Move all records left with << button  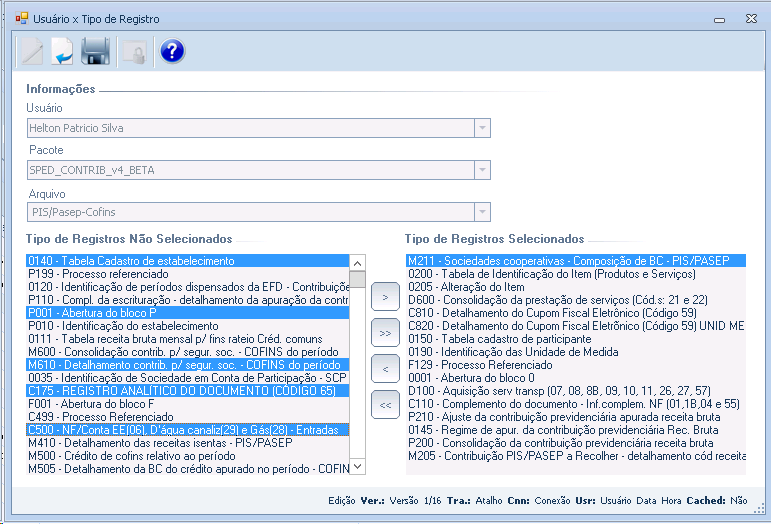pyautogui.click(x=386, y=405)
